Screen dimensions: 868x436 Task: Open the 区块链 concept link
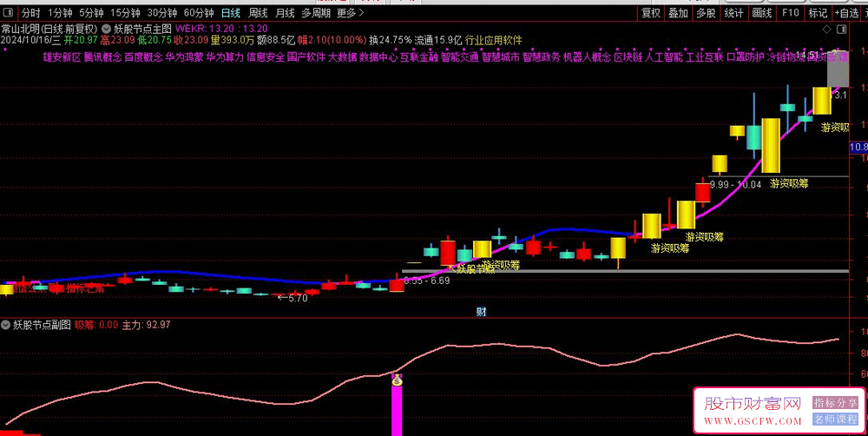pyautogui.click(x=628, y=56)
